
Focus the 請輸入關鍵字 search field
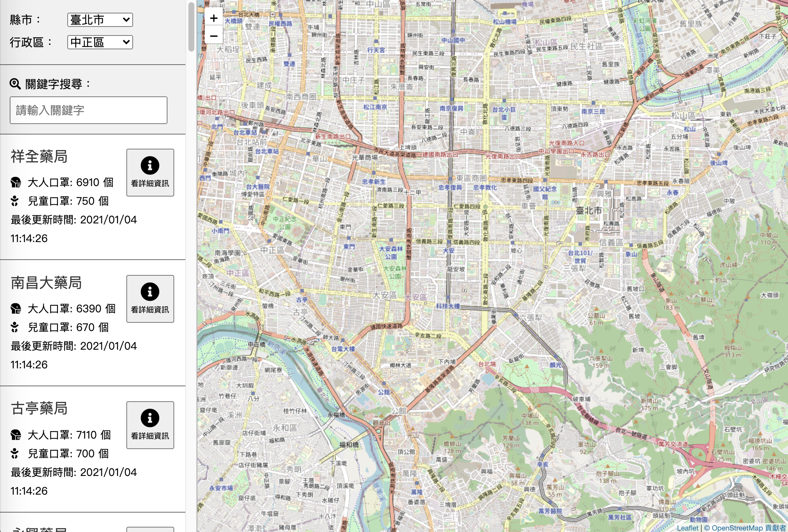[x=89, y=110]
